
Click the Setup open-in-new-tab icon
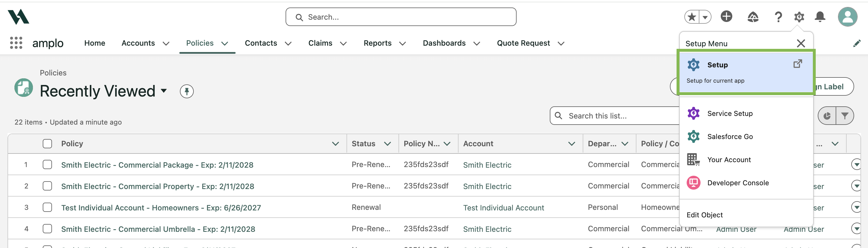point(798,64)
